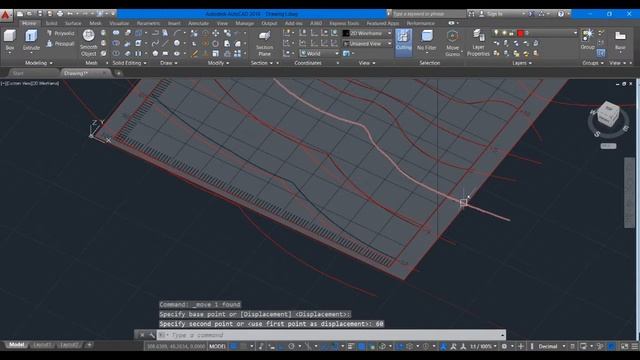Open the No Filter selection dropdown
This screenshot has height=360, width=640.
[x=427, y=42]
